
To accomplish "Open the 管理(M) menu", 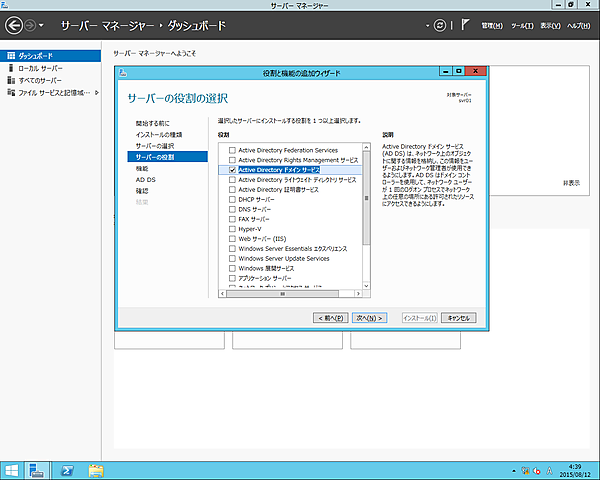I will click(x=491, y=23).
